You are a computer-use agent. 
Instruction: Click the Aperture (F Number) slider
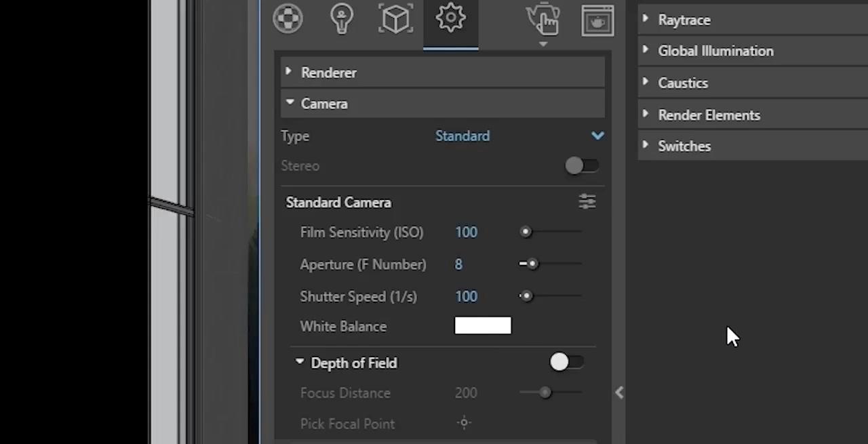(x=550, y=264)
